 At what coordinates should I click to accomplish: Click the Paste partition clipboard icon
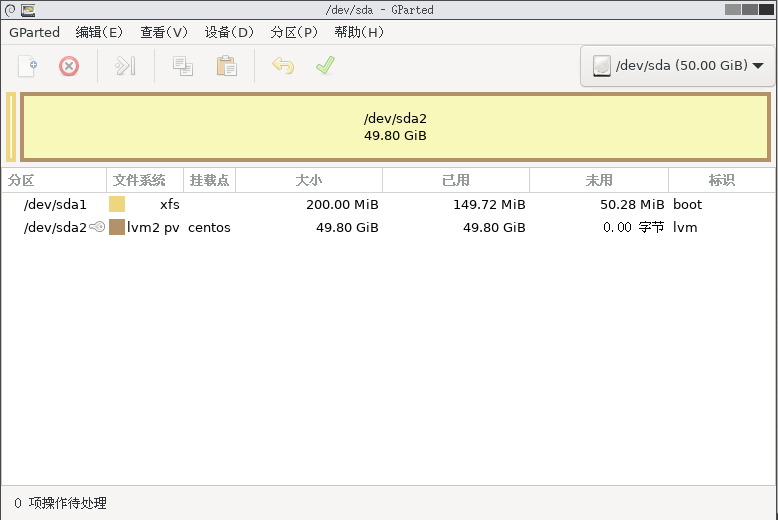pyautogui.click(x=226, y=66)
